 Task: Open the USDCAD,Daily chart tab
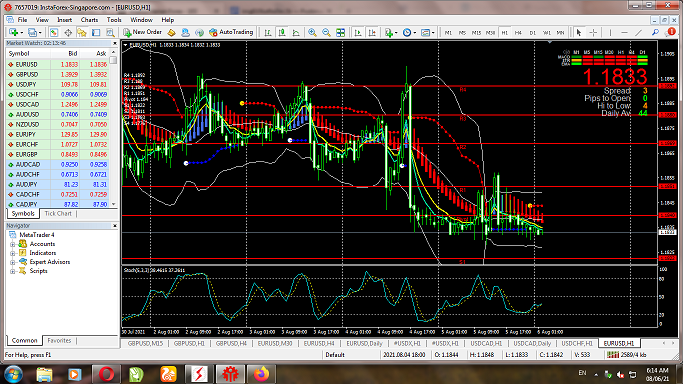tap(532, 343)
